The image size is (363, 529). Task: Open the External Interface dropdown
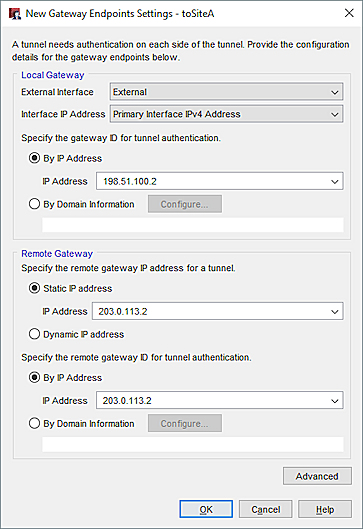[226, 92]
